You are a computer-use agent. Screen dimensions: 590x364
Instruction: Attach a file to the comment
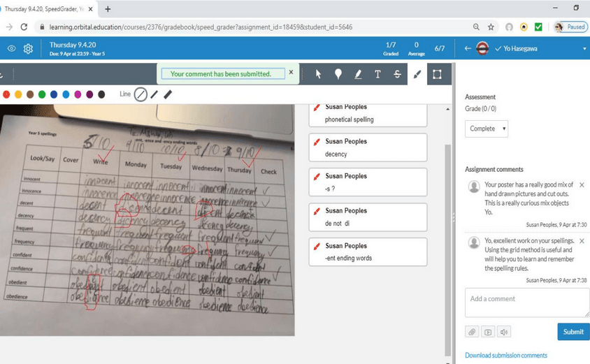[472, 332]
